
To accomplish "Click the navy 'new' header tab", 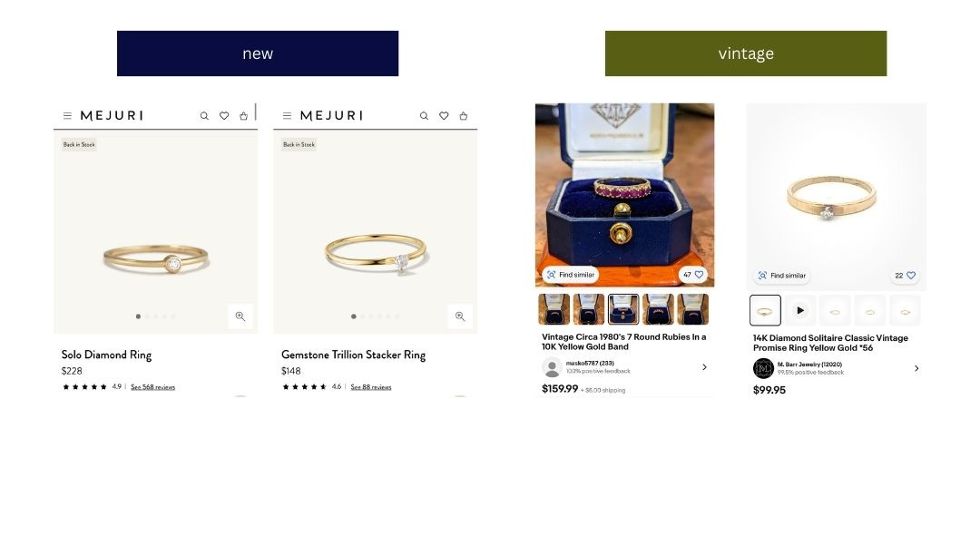I will [x=258, y=53].
